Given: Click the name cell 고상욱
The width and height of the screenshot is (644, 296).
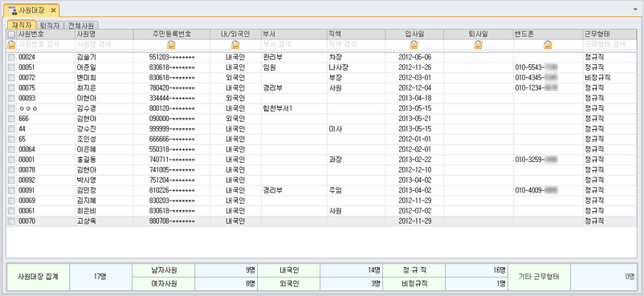Looking at the screenshot, I should pyautogui.click(x=104, y=221).
